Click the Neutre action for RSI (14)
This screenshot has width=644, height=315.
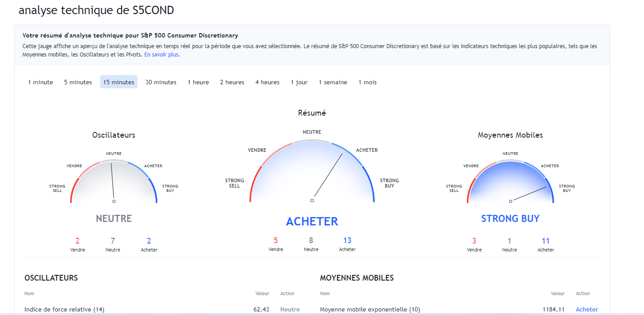click(x=290, y=309)
